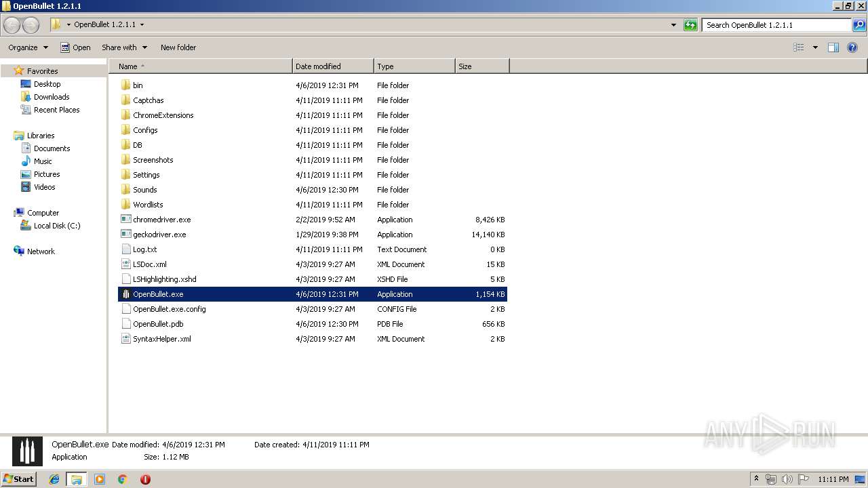The image size is (868, 488).
Task: Select Favorites in the navigation pane
Action: coord(42,71)
